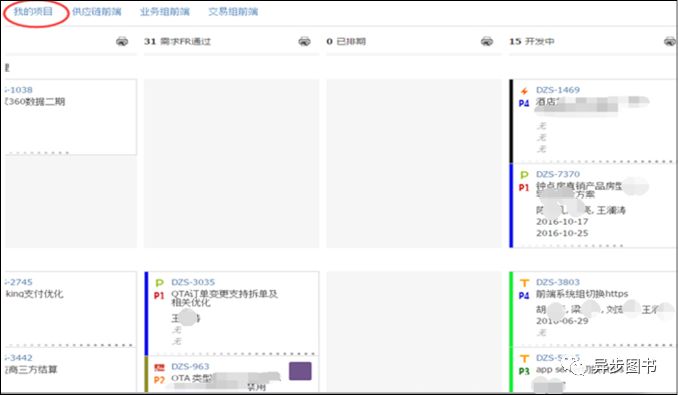Click the date 2016-10-25 on DZS-7370
678x395 pixels.
(562, 233)
